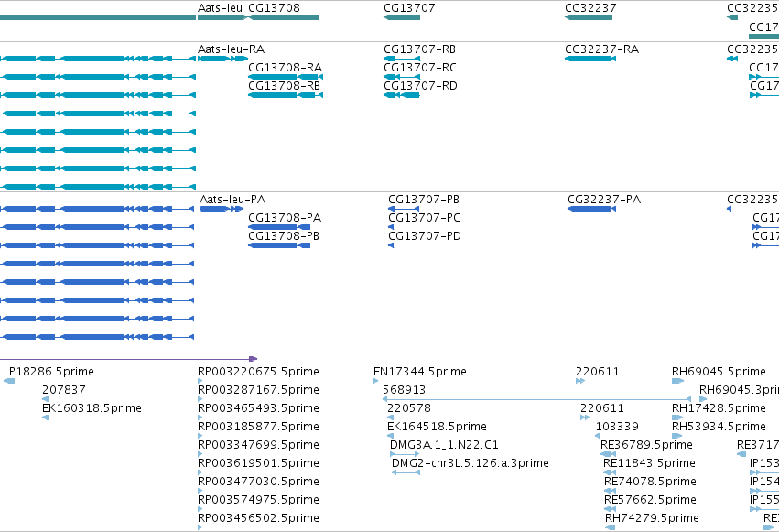The width and height of the screenshot is (779, 532).
Task: Click EST label RE74078.5prime
Action: click(650, 482)
